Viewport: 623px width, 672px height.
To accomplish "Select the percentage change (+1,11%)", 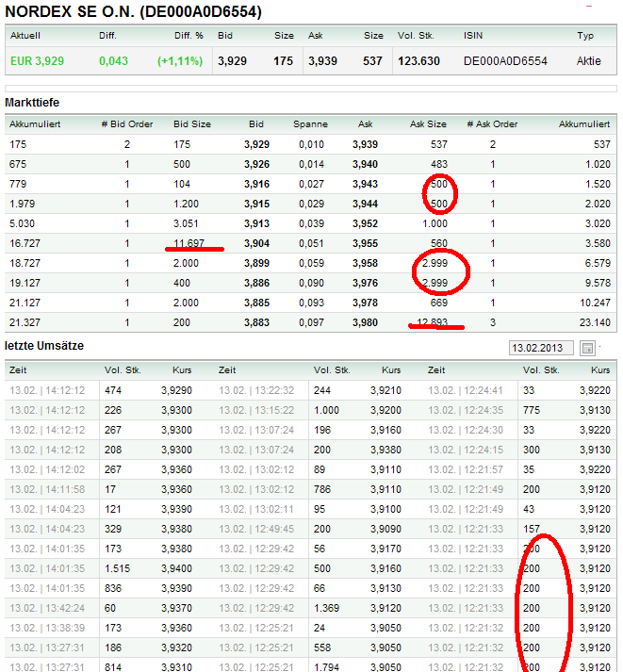I will [180, 61].
